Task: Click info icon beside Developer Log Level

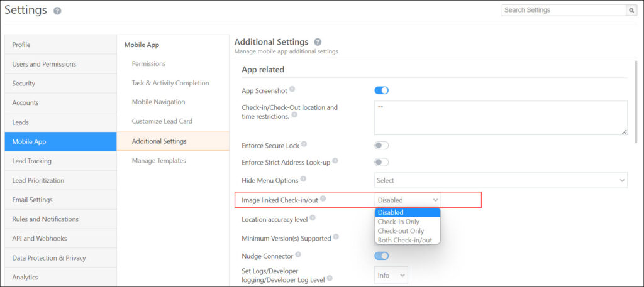Action: (x=330, y=278)
